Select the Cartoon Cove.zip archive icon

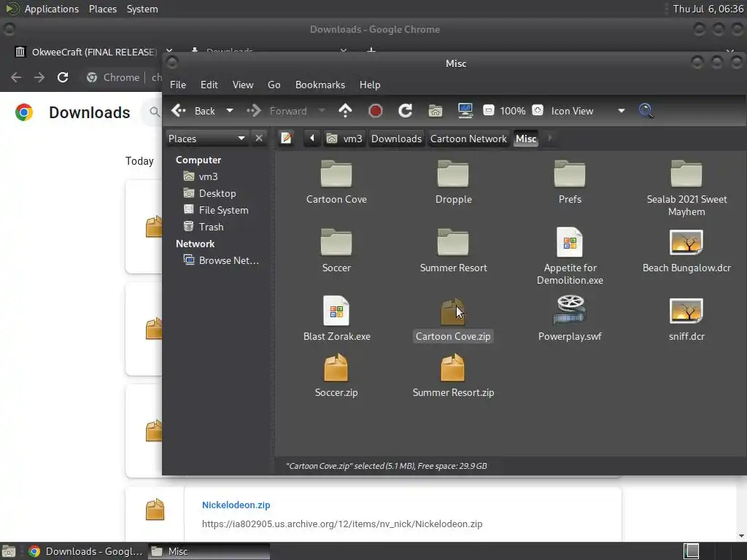pos(453,311)
